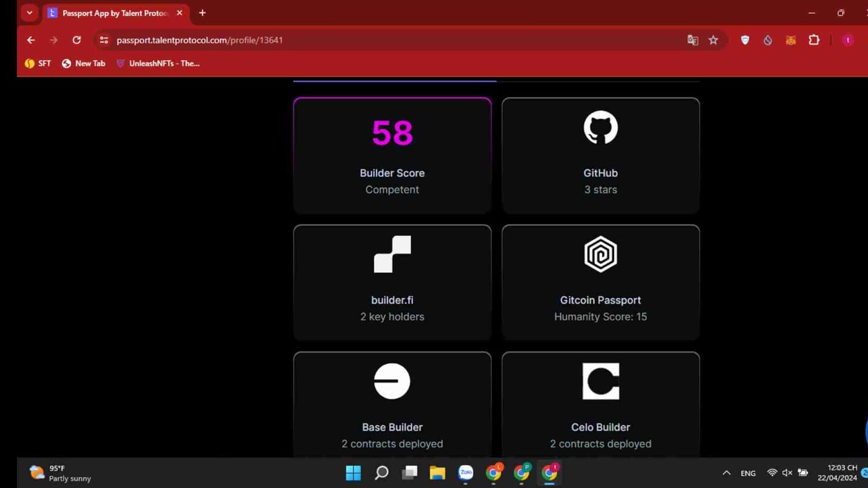The height and width of the screenshot is (488, 868).
Task: Click the address bar URL
Action: 199,41
